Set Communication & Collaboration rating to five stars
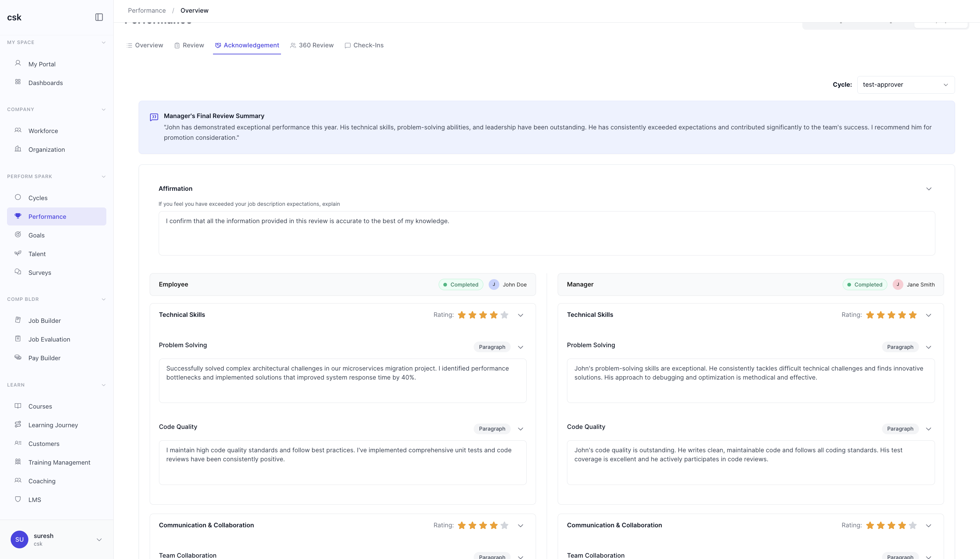 tap(504, 525)
